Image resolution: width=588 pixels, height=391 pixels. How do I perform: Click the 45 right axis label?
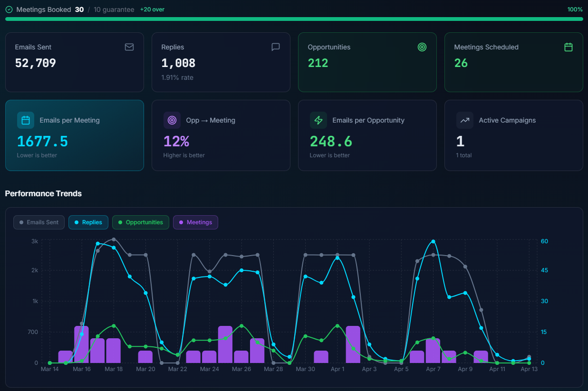[544, 270]
